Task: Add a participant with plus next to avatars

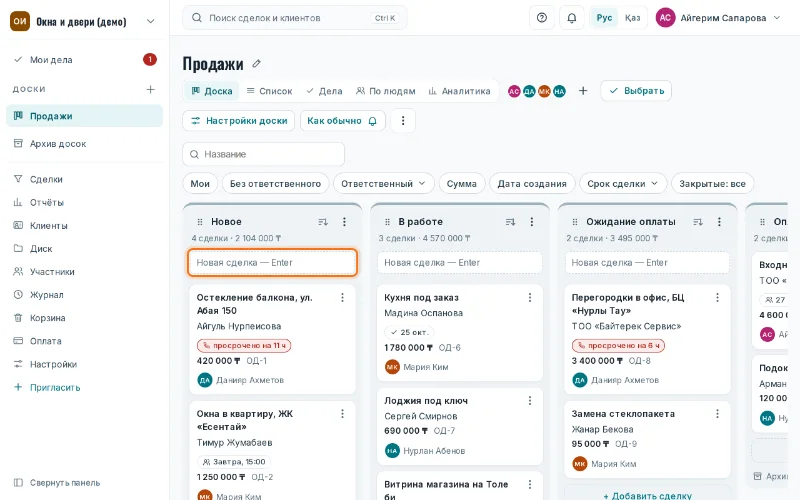Action: pyautogui.click(x=583, y=91)
